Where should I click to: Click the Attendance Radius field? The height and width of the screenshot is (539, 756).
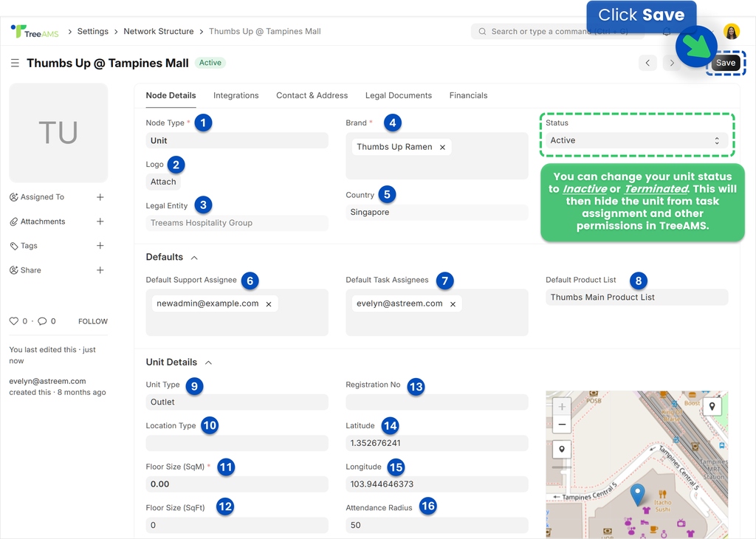tap(437, 525)
